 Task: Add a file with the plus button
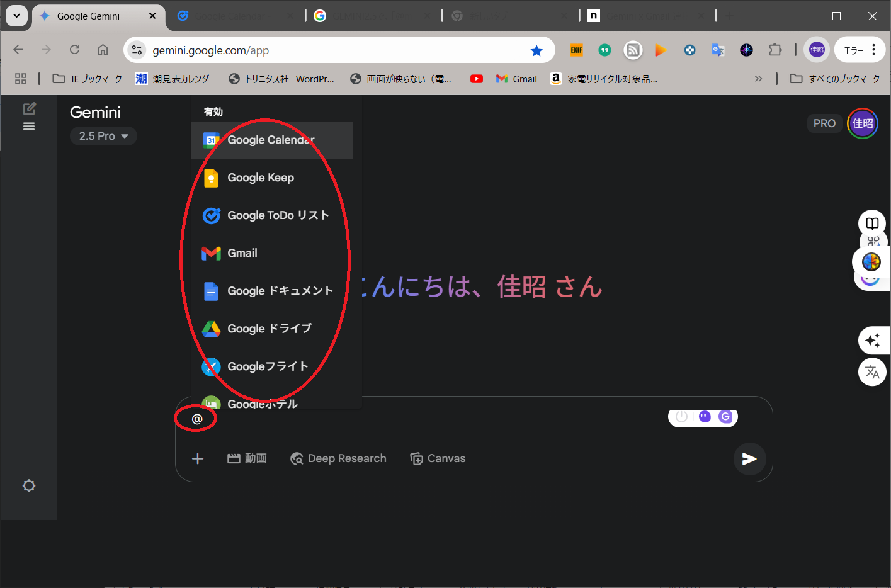coord(198,459)
